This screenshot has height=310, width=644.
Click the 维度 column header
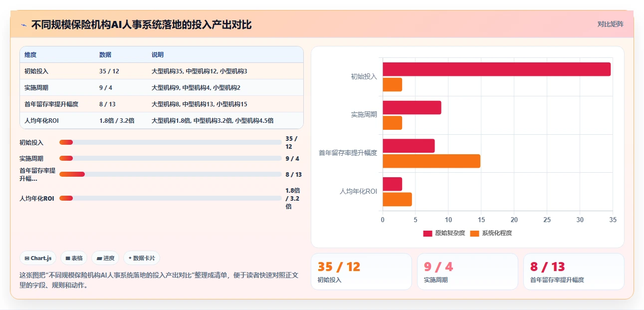[30, 55]
